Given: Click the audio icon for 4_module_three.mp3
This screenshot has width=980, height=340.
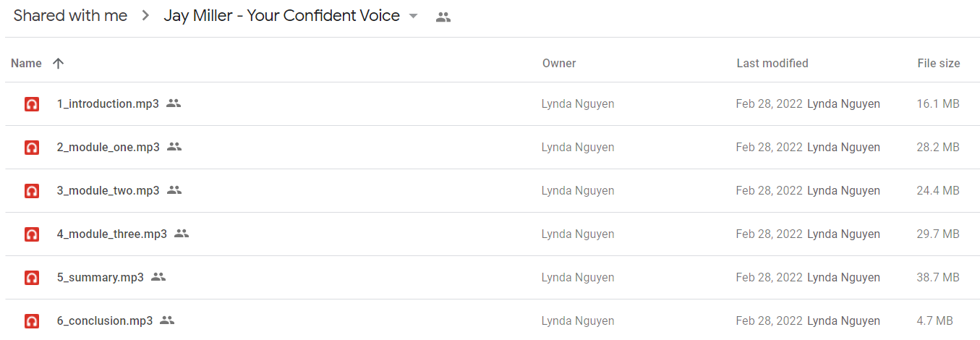Looking at the screenshot, I should tap(31, 234).
